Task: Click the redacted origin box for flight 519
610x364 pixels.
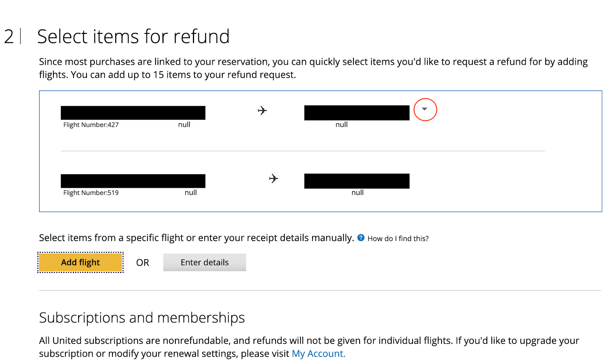Action: [x=133, y=181]
